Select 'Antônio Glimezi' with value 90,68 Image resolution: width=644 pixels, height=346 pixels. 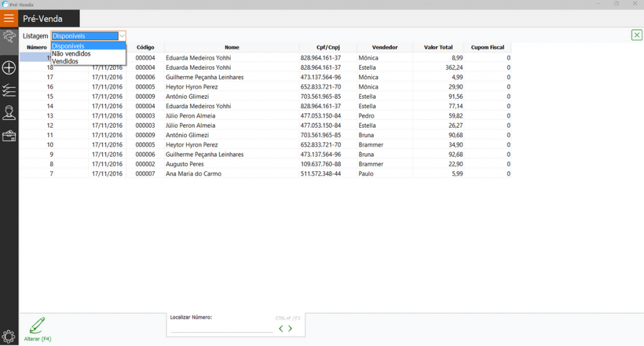(x=187, y=135)
